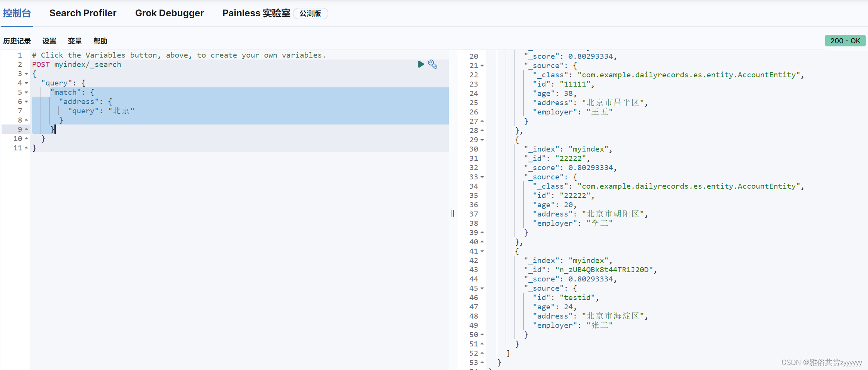Viewport: 868px width, 370px height.
Task: Click the editor pane resize handle
Action: coord(453,213)
